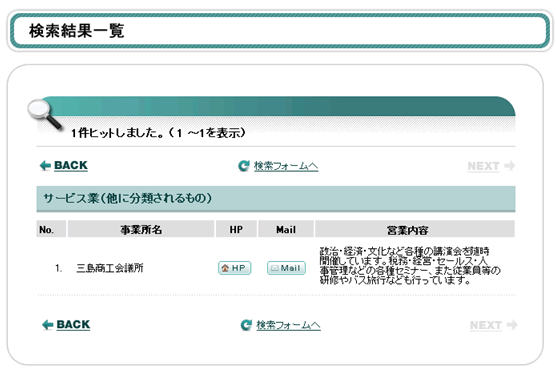
Task: Click the magnifying glass search icon
Action: click(x=45, y=115)
